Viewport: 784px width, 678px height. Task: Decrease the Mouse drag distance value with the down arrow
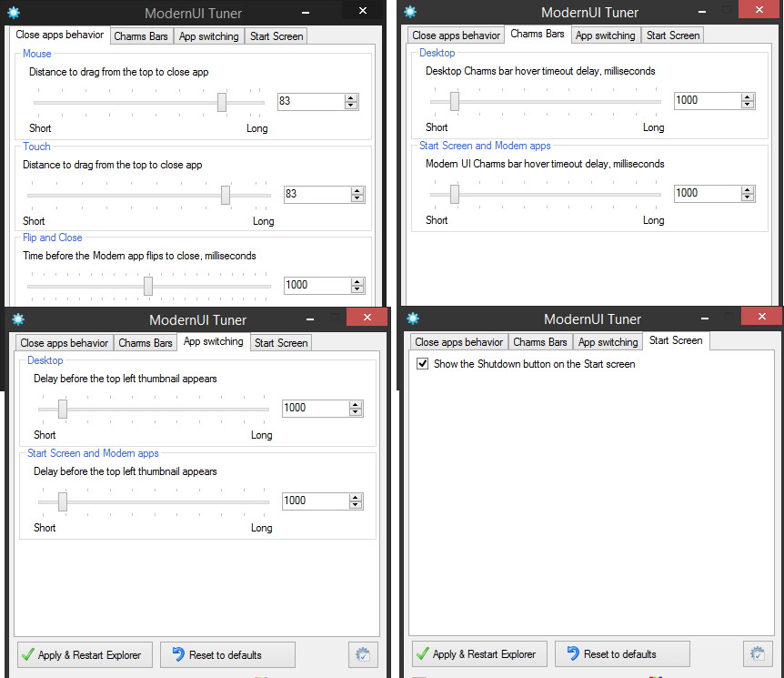(351, 105)
